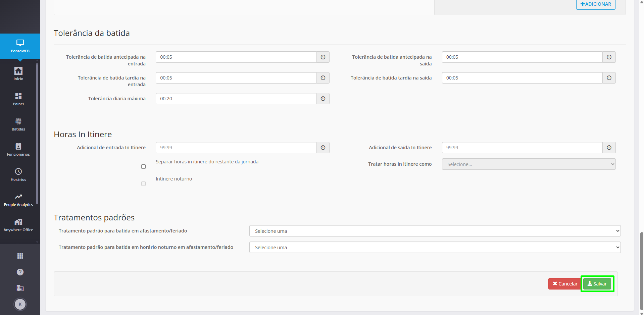Click Tolerância antecipada na saida field
The height and width of the screenshot is (315, 644).
click(x=522, y=57)
